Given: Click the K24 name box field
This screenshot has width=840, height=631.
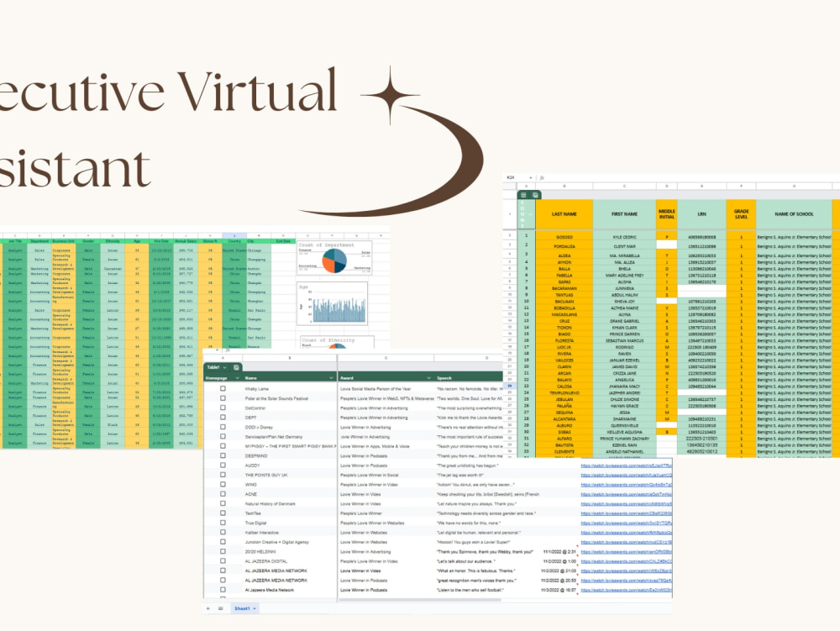Looking at the screenshot, I should tap(517, 177).
